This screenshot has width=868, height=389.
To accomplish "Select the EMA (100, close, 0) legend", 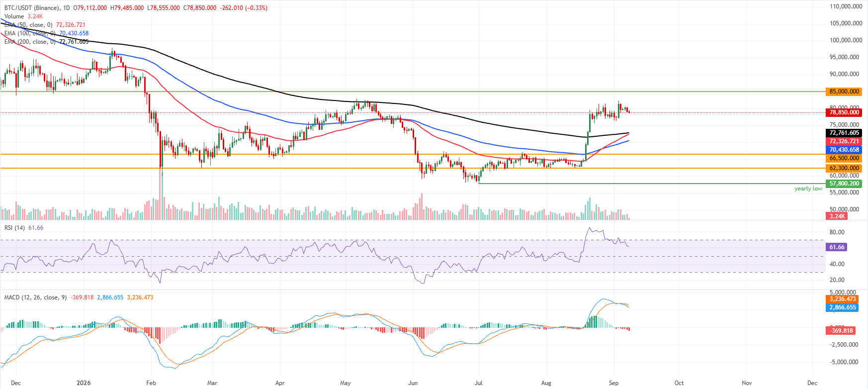I will click(30, 33).
